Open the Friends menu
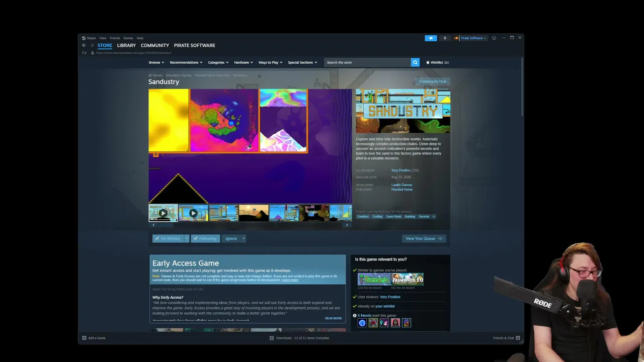Viewport: 644px width, 362px height. pos(115,38)
